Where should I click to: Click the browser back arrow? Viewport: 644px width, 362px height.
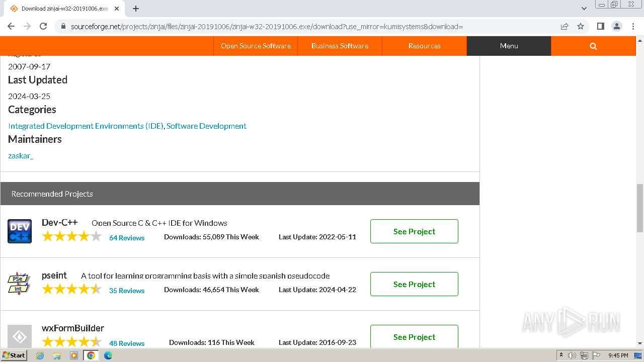coord(11,26)
